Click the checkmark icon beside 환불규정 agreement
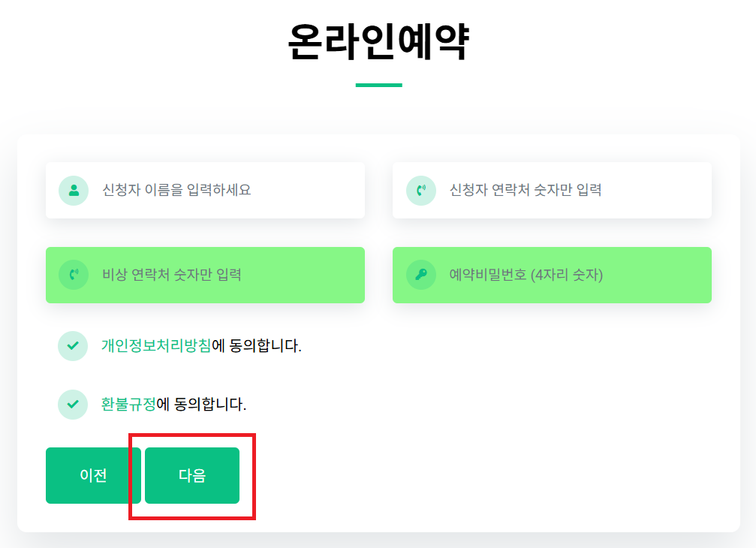This screenshot has width=756, height=548. [x=72, y=404]
